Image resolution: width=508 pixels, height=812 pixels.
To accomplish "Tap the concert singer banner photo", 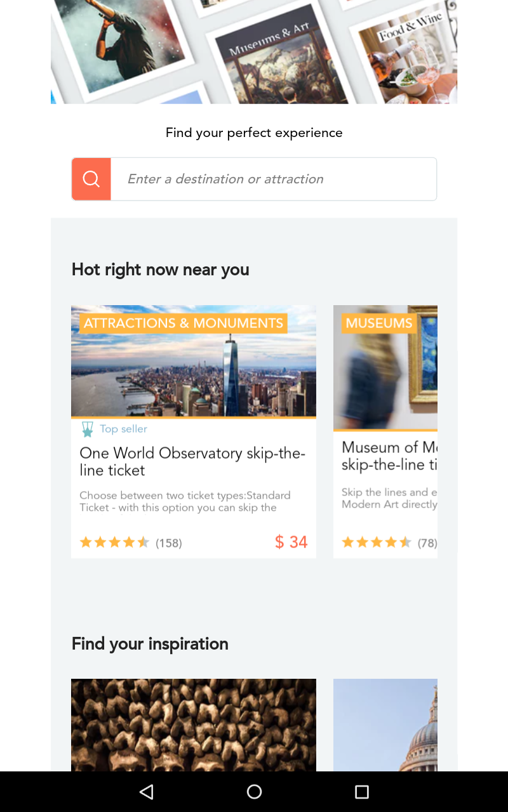I will pos(121,44).
